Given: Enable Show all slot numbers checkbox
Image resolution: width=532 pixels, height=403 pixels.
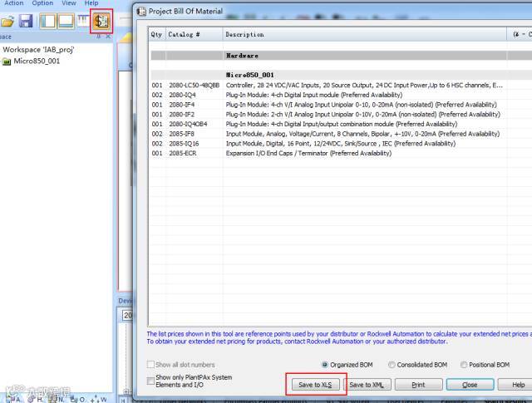Looking at the screenshot, I should [x=150, y=364].
